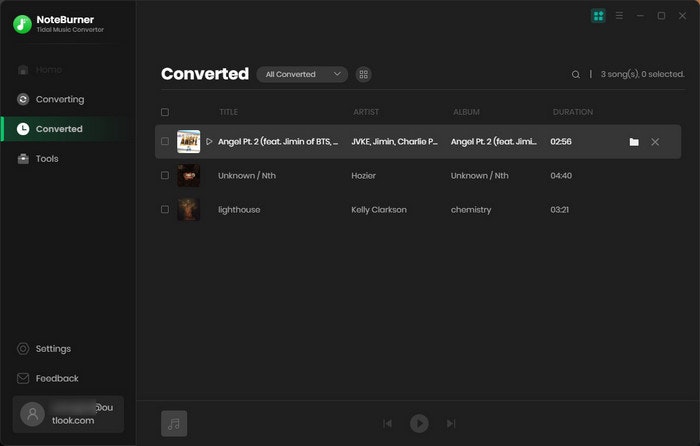Open output folder for Angel Pt. 2
The image size is (700, 446).
(634, 142)
